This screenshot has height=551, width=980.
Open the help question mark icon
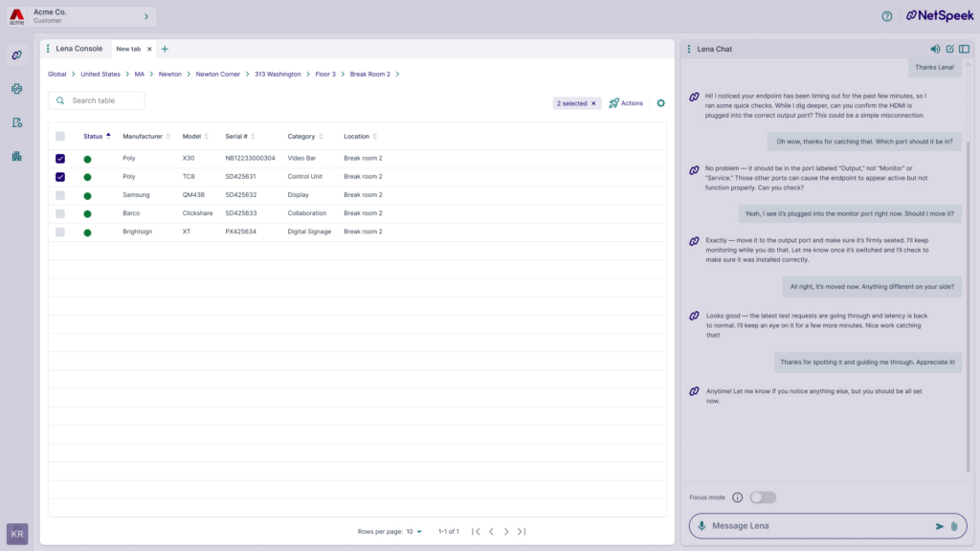pos(886,16)
